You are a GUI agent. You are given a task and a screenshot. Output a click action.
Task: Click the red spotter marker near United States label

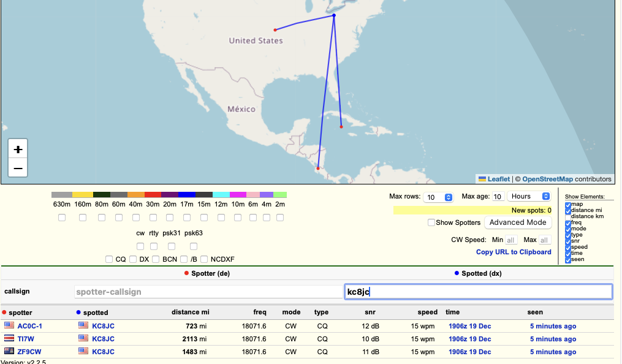pyautogui.click(x=275, y=30)
